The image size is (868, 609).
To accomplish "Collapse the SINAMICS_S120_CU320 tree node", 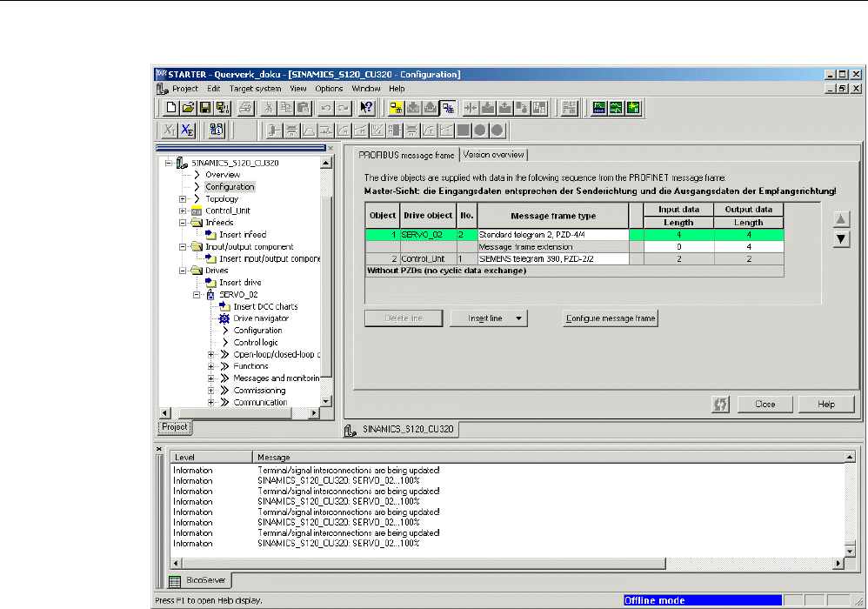I will tap(168, 163).
